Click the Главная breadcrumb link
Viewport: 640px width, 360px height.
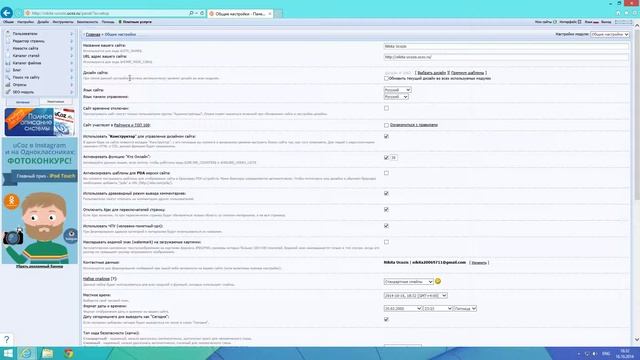[x=93, y=35]
